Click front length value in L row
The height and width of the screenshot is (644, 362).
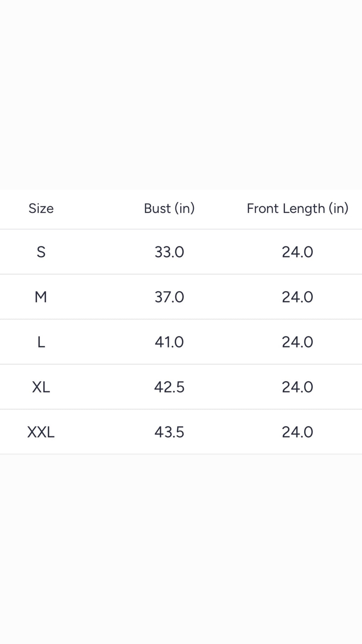(297, 342)
